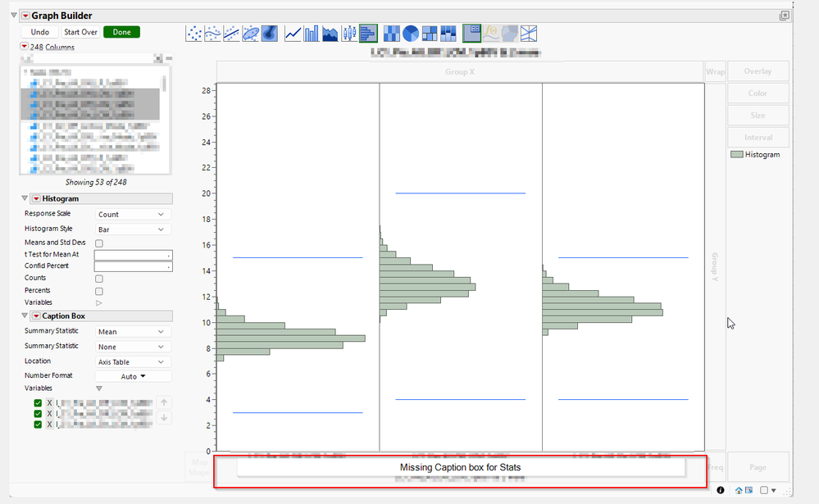The width and height of the screenshot is (819, 504).
Task: Move variable down with the arrow button
Action: point(164,418)
